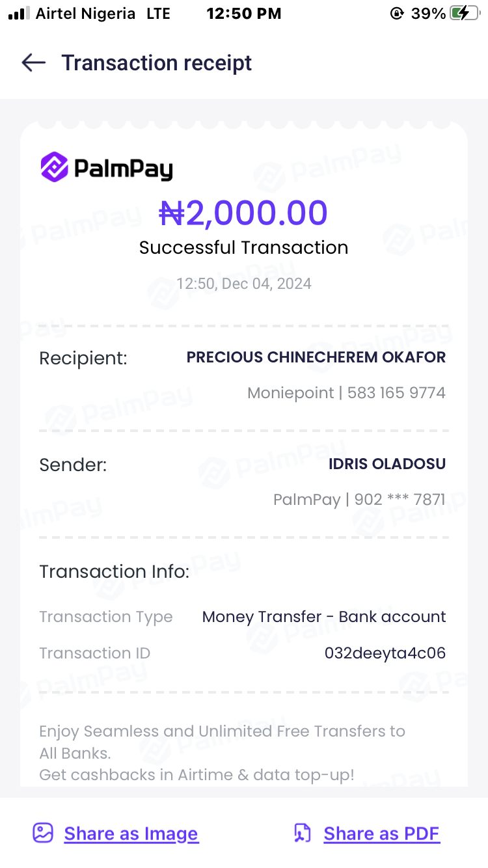Tap the transaction date 12:50, Dec 04, 2024
The height and width of the screenshot is (868, 488).
point(244,284)
